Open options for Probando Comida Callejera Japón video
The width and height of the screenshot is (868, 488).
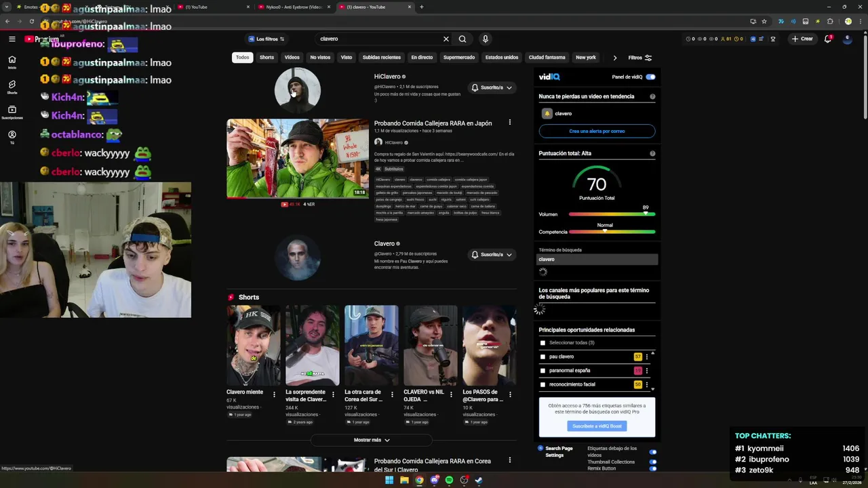tap(510, 122)
